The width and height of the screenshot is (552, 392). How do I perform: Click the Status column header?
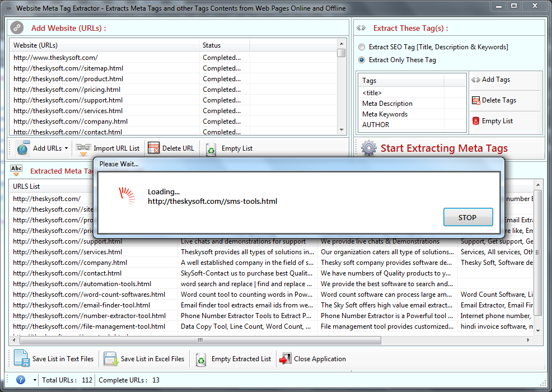(x=224, y=45)
